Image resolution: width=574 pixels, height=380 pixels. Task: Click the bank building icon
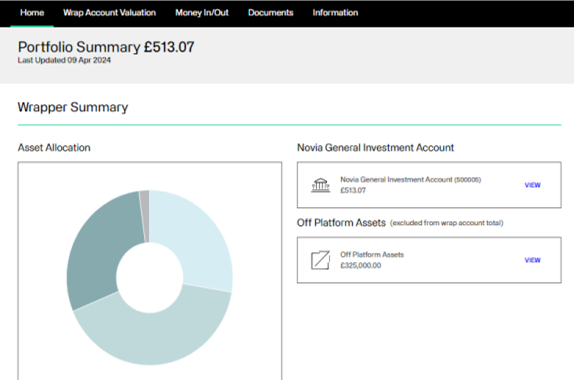(x=320, y=185)
